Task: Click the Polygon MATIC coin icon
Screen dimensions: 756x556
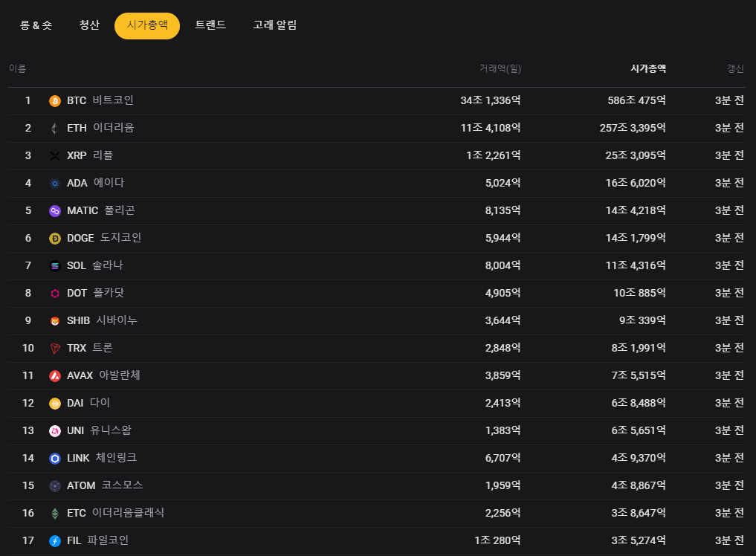Action: coord(54,211)
